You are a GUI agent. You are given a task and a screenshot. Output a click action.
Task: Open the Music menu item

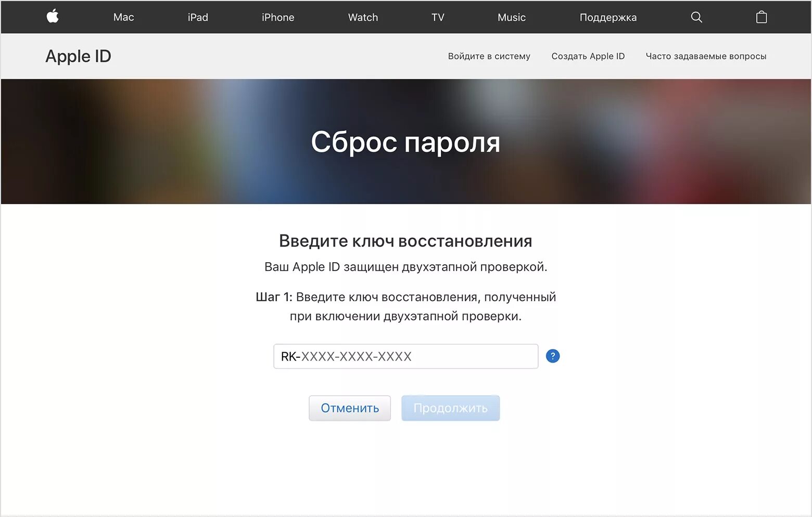point(512,17)
